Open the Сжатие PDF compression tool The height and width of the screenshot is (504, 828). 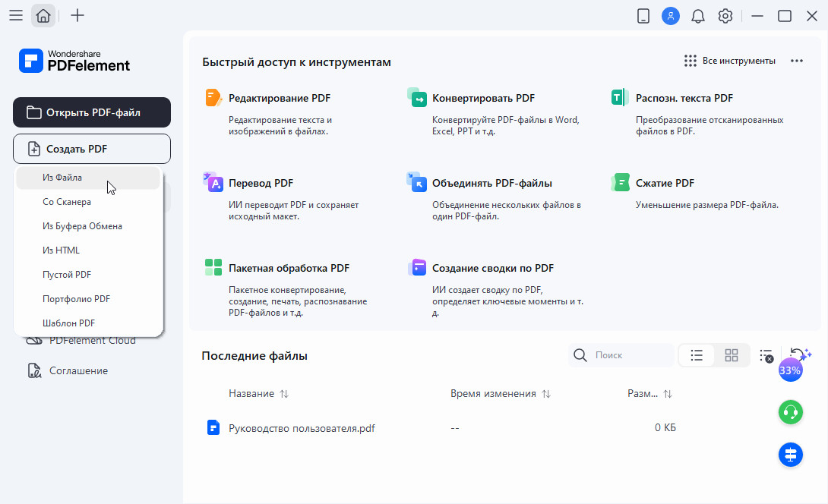[x=665, y=183]
